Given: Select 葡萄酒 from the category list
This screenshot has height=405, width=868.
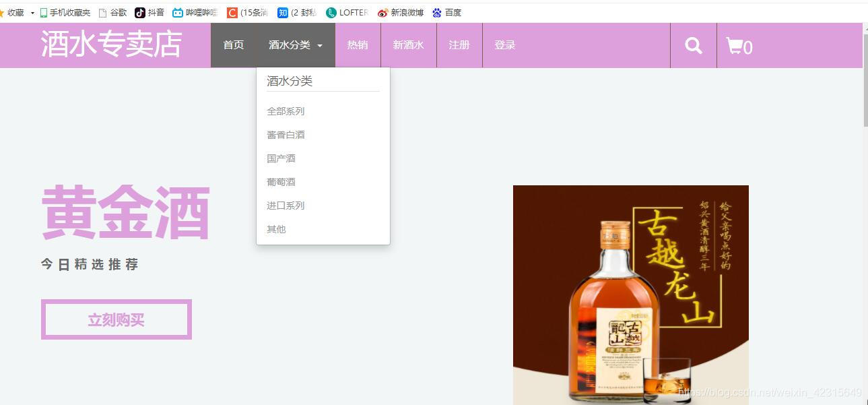Looking at the screenshot, I should (281, 181).
